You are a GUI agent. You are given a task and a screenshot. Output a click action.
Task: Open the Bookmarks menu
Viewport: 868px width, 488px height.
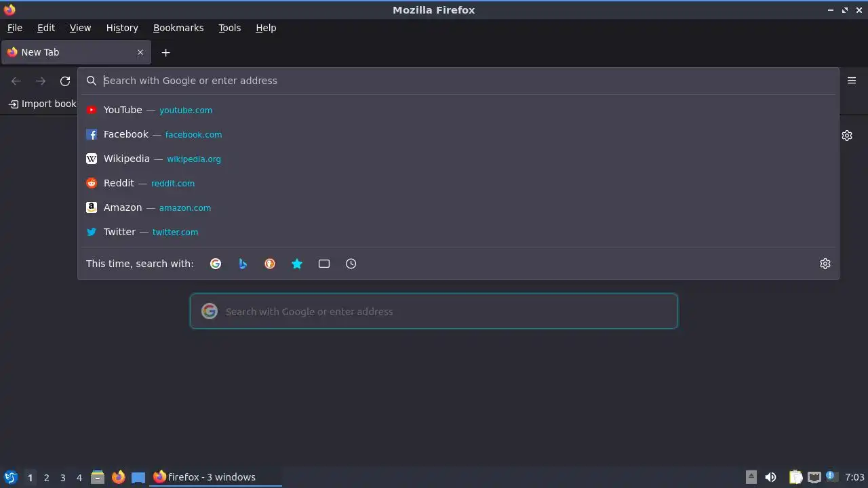coord(178,28)
